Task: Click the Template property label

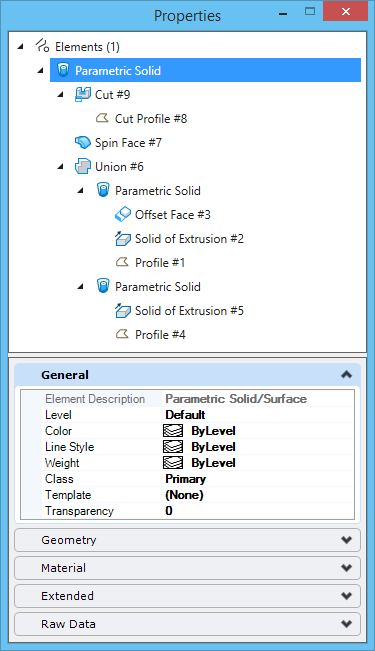Action: (68, 495)
